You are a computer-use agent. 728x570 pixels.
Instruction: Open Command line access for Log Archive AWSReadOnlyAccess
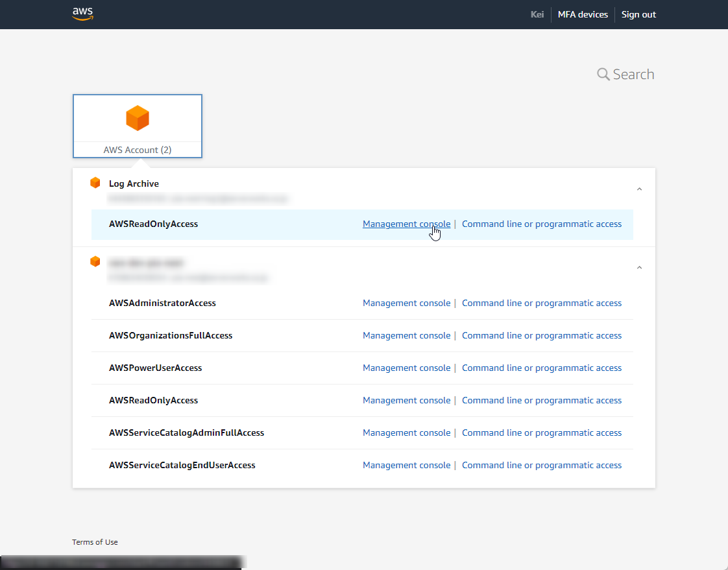click(x=541, y=224)
